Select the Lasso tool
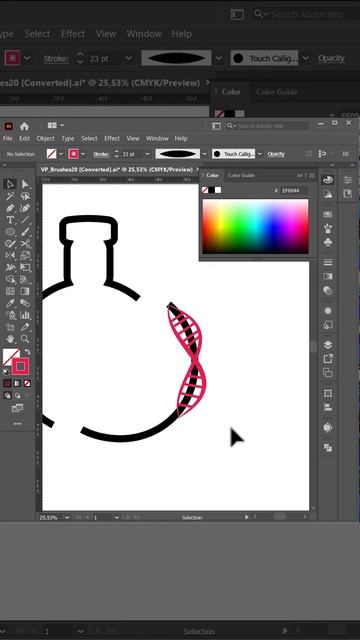Image resolution: width=360 pixels, height=640 pixels. pos(25,196)
